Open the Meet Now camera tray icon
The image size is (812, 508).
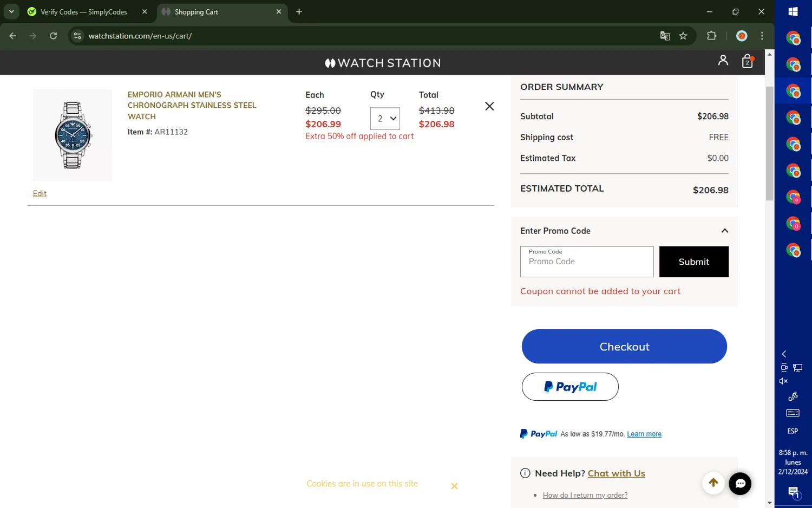(x=784, y=368)
